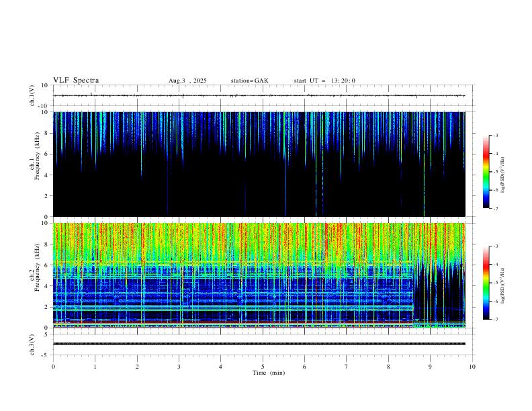The width and height of the screenshot is (532, 411).
Task: Click the "-3" tick on ch.2 color bar
Action: 495,246
